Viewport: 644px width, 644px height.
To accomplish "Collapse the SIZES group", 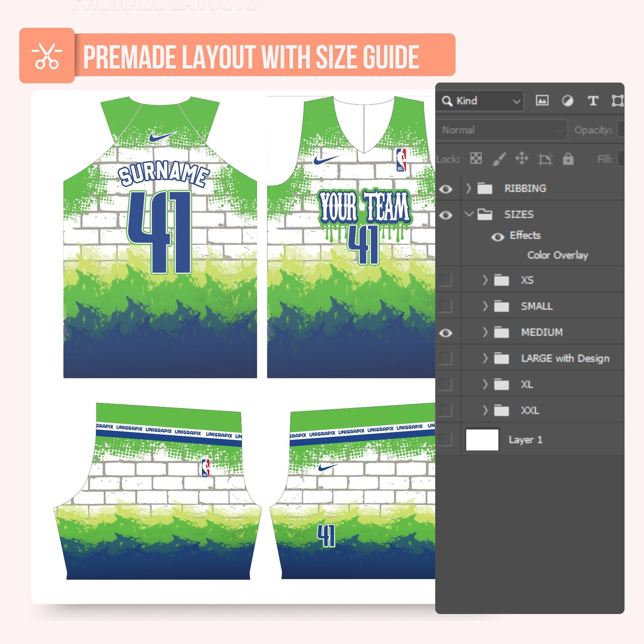I will click(x=469, y=214).
